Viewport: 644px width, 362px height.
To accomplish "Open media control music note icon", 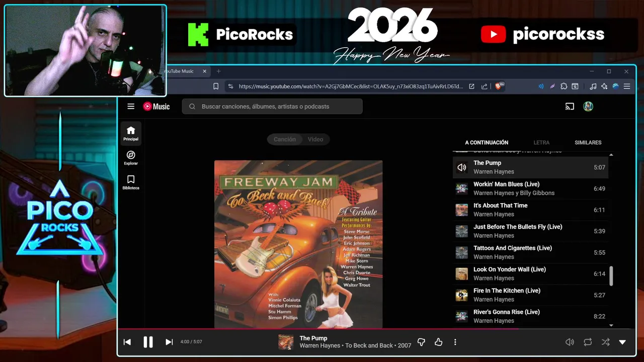I will (x=593, y=86).
